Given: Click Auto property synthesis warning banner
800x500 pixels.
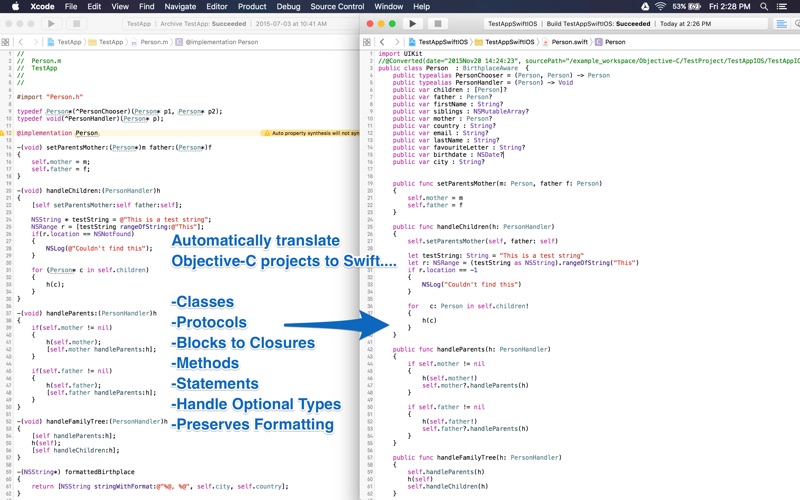Looking at the screenshot, I should coord(310,133).
